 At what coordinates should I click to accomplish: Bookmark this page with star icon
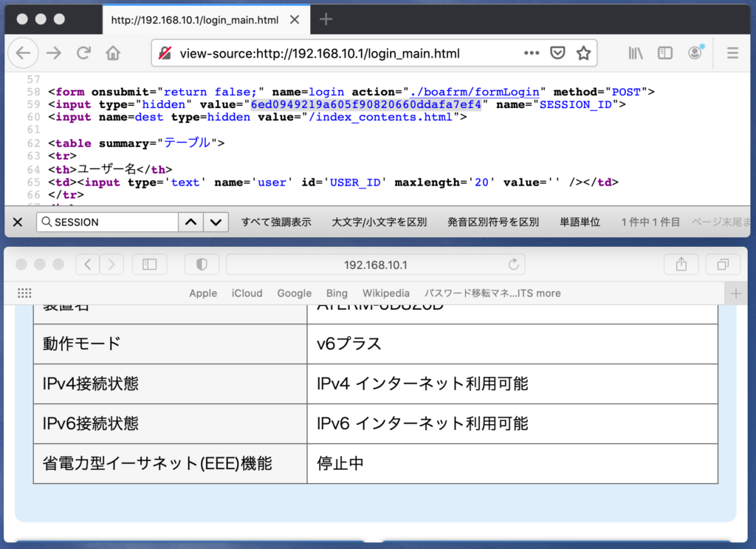point(583,53)
